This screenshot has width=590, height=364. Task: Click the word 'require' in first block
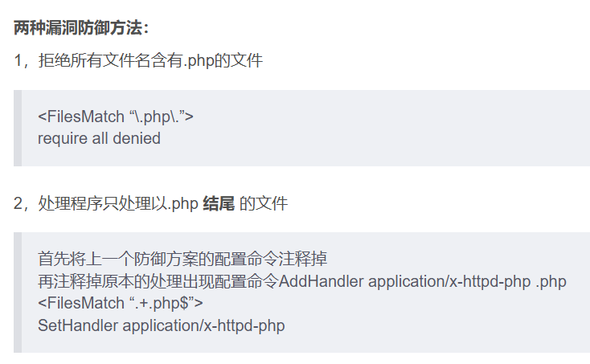tap(63, 139)
